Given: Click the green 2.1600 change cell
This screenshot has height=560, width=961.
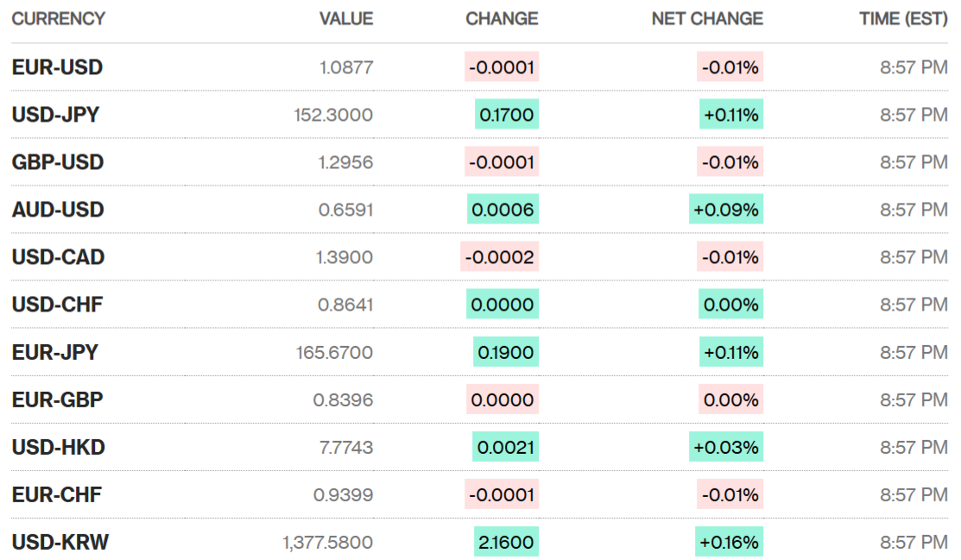Looking at the screenshot, I should [x=506, y=542].
